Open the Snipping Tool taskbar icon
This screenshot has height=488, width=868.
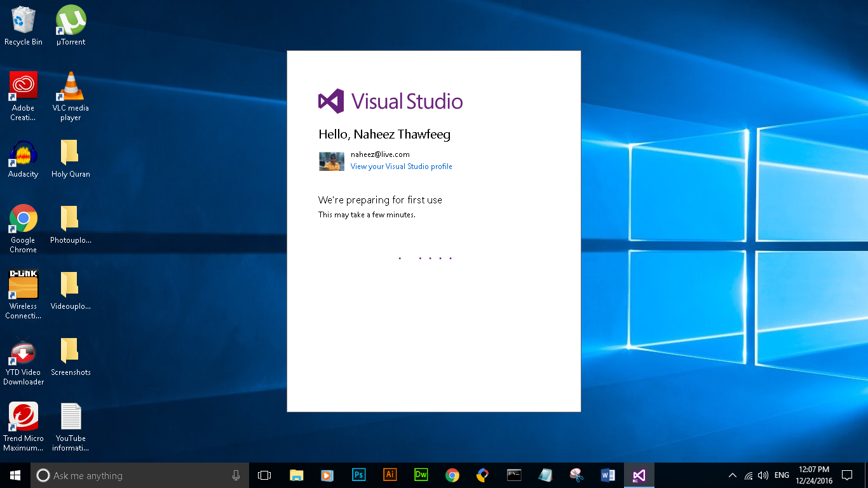pos(576,475)
